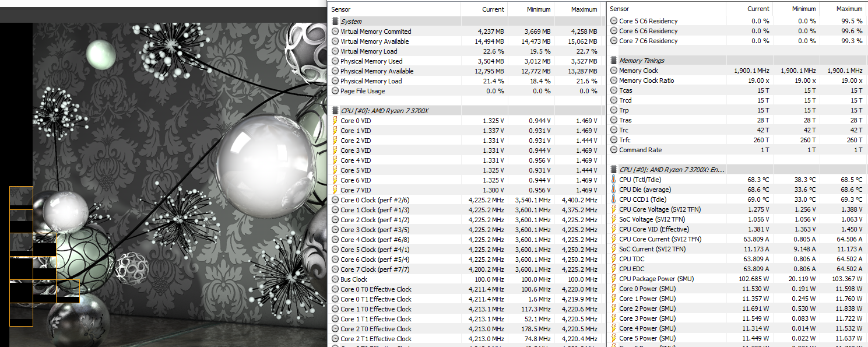The image size is (868, 347).
Task: Click the lightning icon beside CPU Core Voltage (SVI2 TFN)
Action: click(613, 209)
